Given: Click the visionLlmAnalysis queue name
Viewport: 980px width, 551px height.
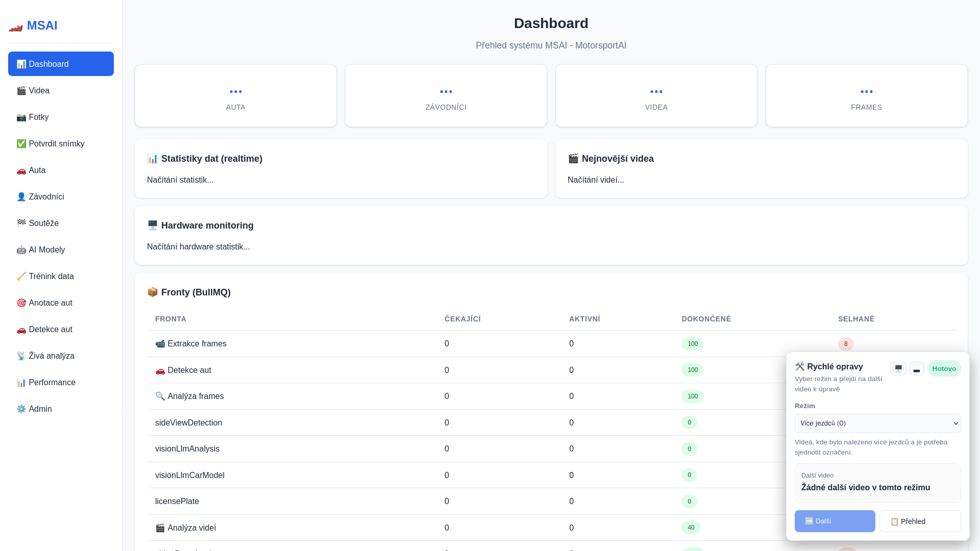Looking at the screenshot, I should [187, 449].
